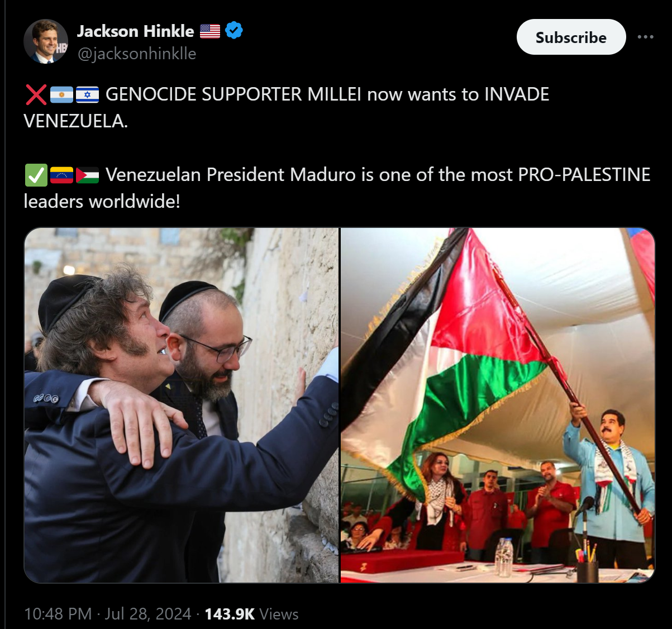Click the red X emoji in the tweet
The height and width of the screenshot is (629, 672).
point(36,94)
